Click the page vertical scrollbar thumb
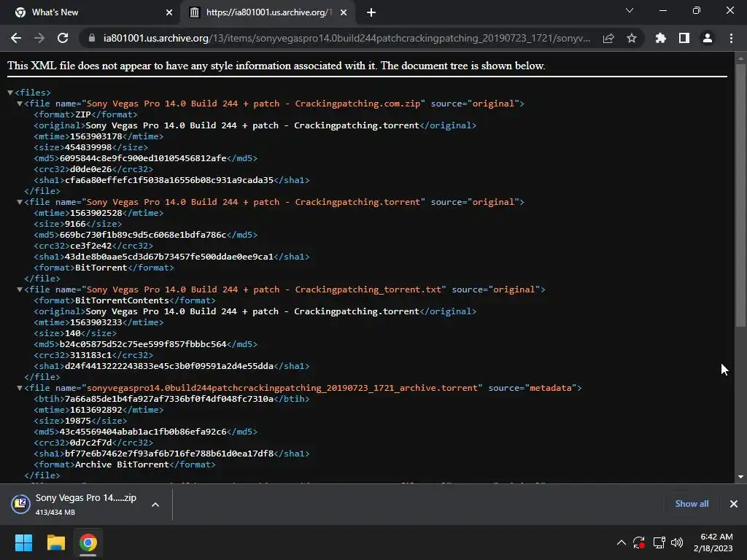Screen dimensions: 747x560 [x=740, y=195]
